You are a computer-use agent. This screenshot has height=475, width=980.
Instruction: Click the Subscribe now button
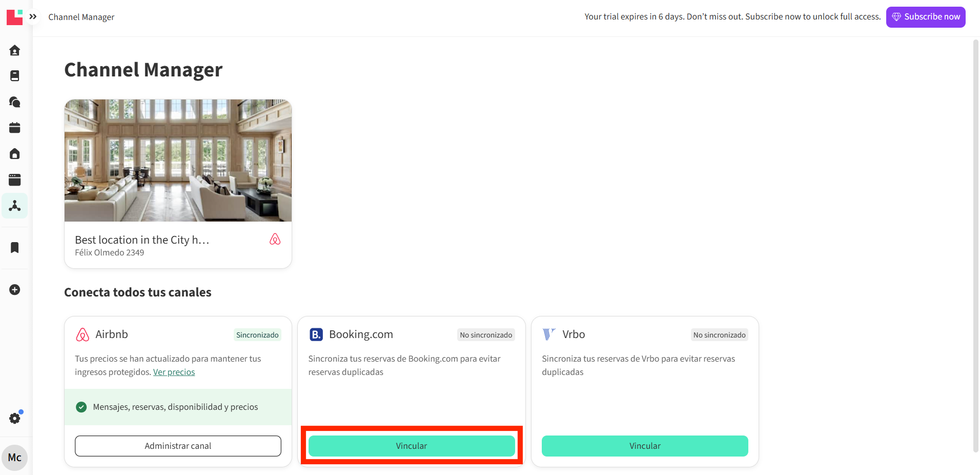(925, 17)
